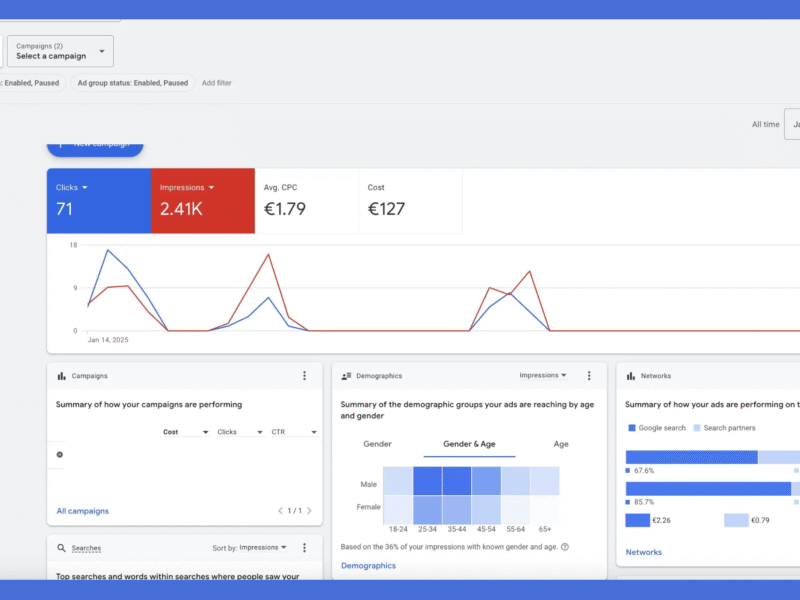Open the All campaigns link

click(x=82, y=511)
